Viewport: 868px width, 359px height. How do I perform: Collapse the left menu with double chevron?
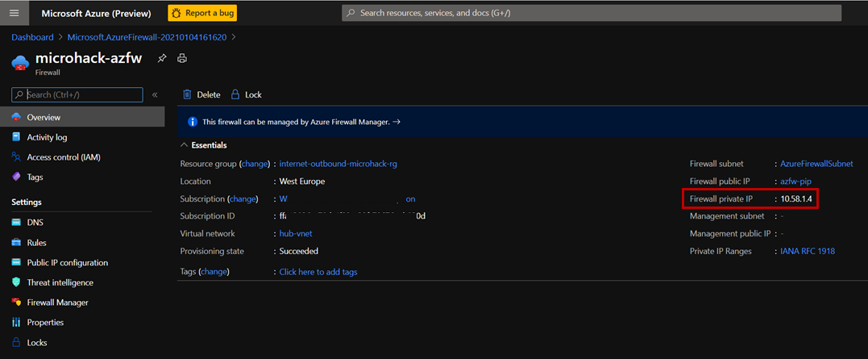point(155,94)
